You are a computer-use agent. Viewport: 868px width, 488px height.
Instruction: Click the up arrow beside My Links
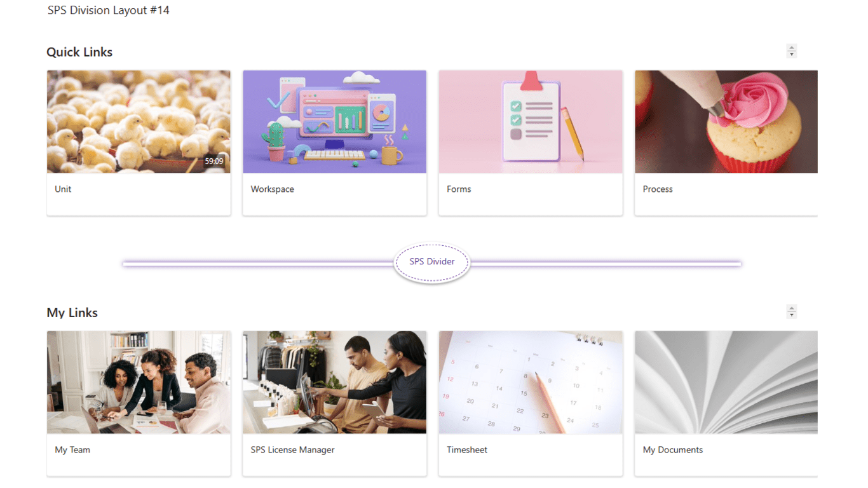pyautogui.click(x=792, y=308)
